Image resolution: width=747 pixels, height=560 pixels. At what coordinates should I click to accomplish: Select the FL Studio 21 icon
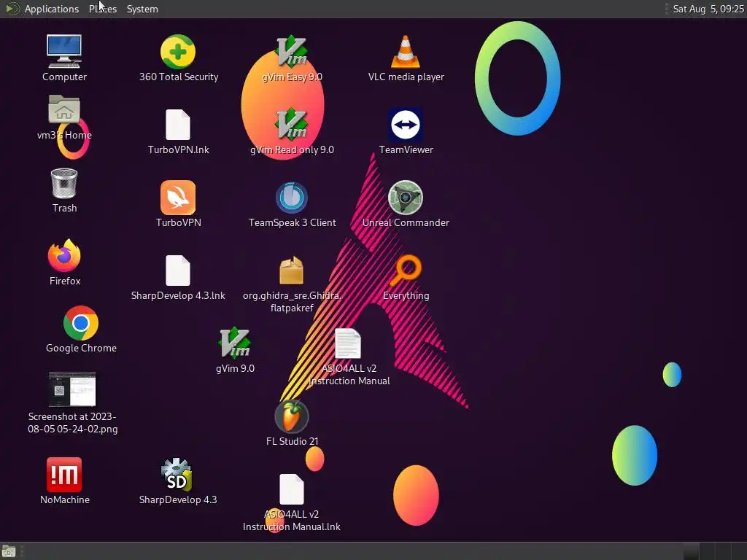(292, 416)
